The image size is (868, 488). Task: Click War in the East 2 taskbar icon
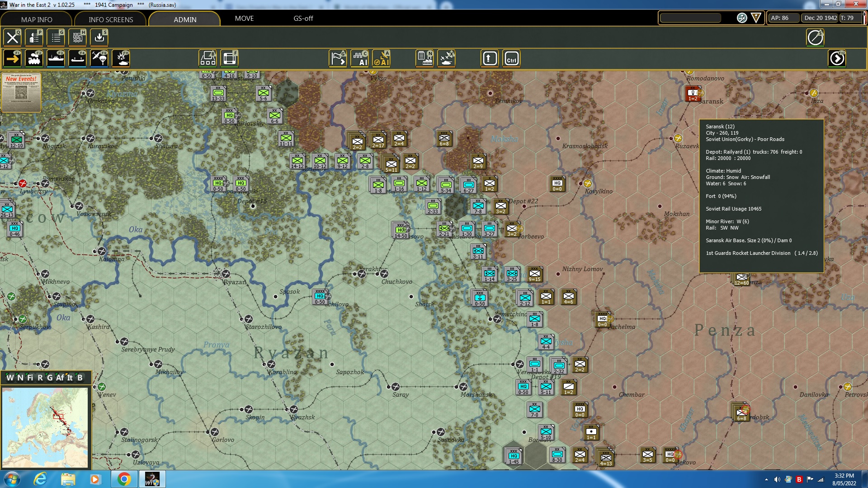152,479
